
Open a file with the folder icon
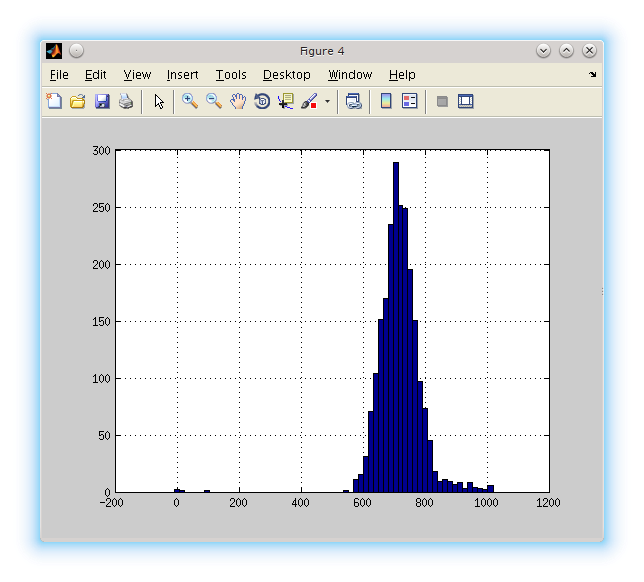pos(78,101)
